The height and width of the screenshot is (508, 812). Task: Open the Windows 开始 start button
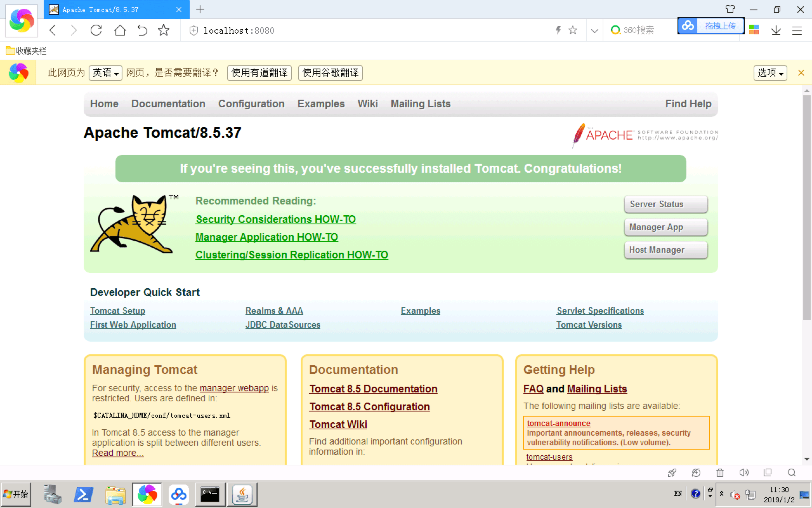pyautogui.click(x=16, y=494)
